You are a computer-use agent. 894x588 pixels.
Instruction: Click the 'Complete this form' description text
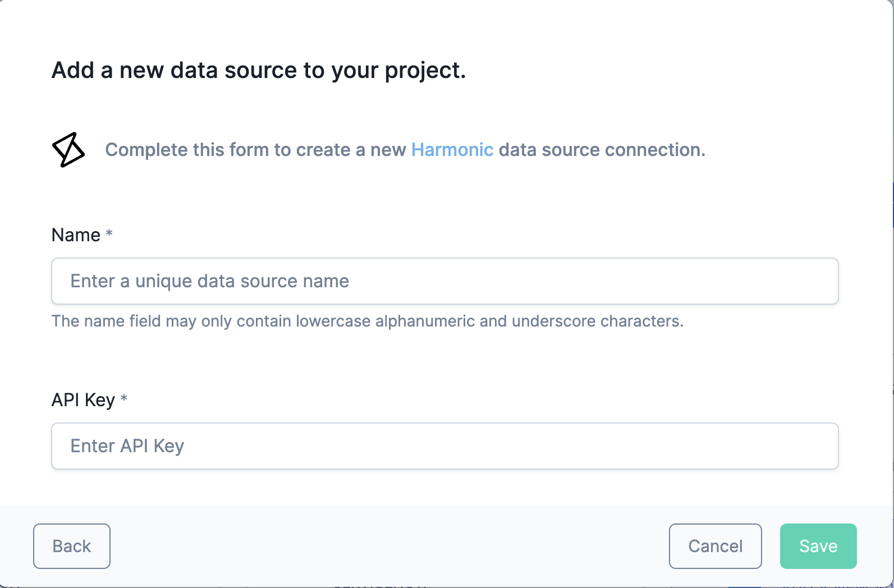pos(405,150)
